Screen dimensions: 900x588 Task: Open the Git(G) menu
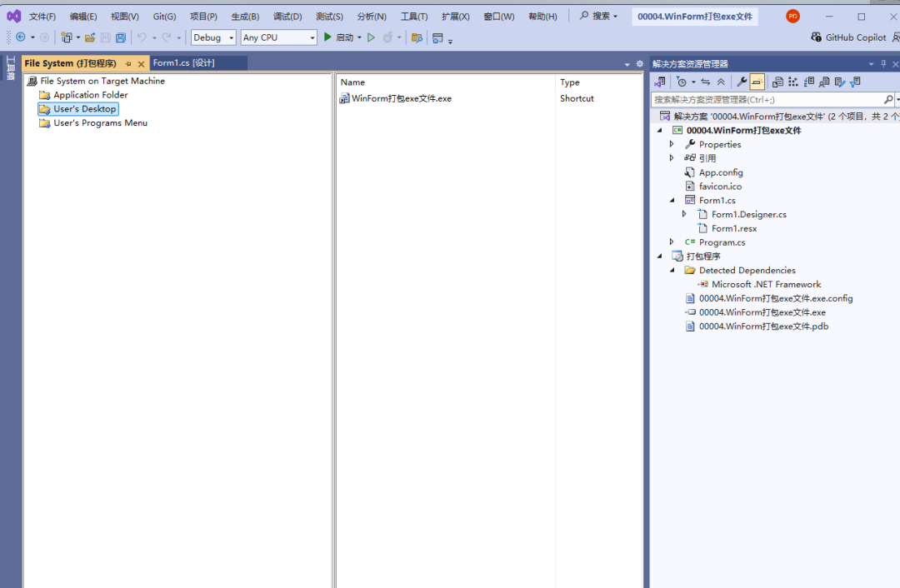[x=164, y=16]
